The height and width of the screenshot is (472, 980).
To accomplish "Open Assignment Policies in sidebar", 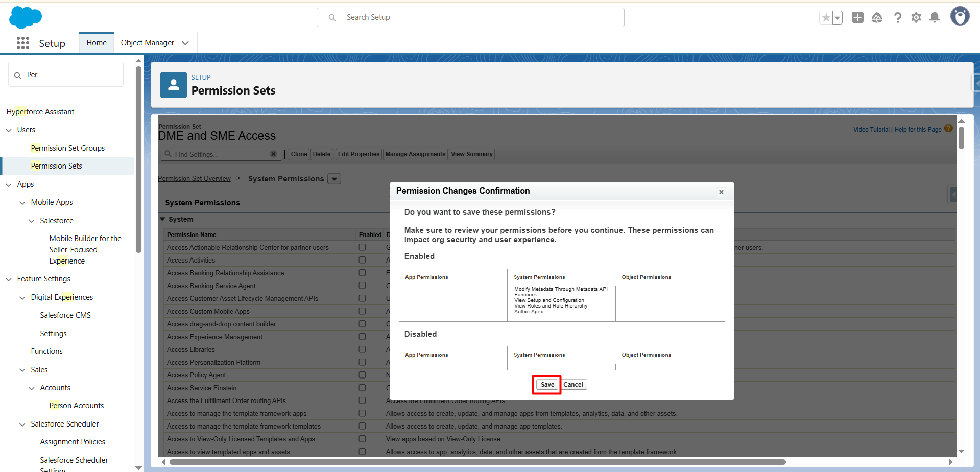I will [x=73, y=442].
